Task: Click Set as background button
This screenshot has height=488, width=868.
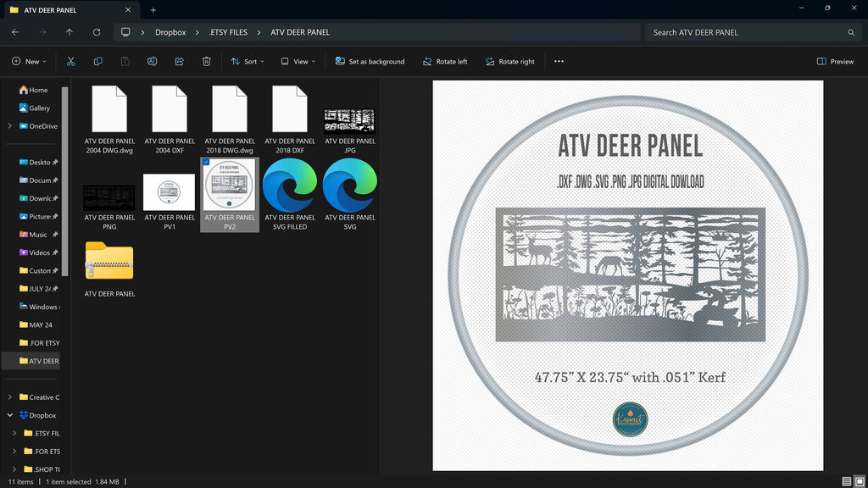Action: tap(370, 61)
